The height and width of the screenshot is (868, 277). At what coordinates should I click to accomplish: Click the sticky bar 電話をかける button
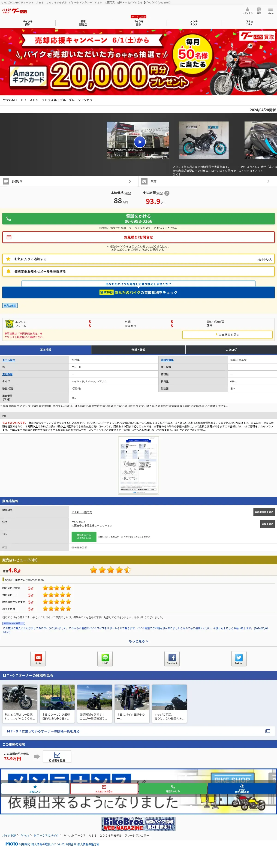pos(173,788)
